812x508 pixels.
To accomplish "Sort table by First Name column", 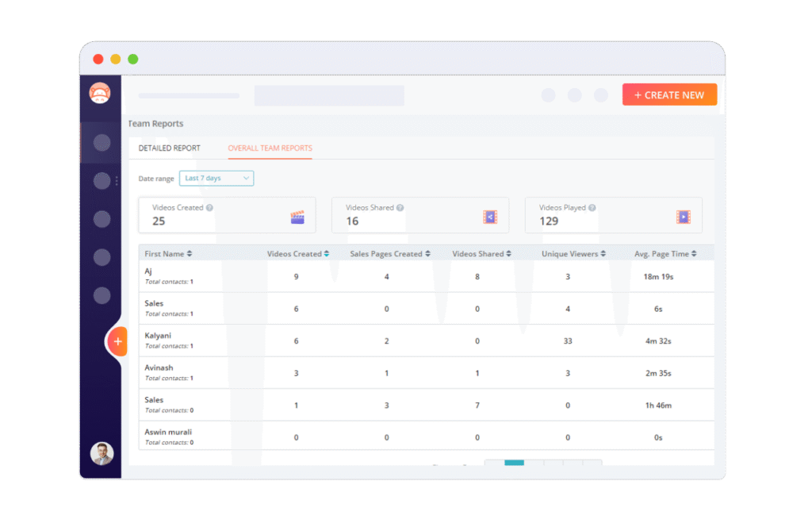I will point(189,254).
